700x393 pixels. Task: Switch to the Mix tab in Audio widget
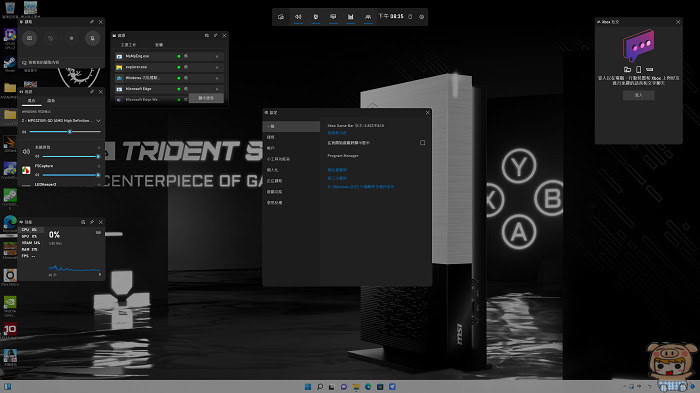click(31, 101)
